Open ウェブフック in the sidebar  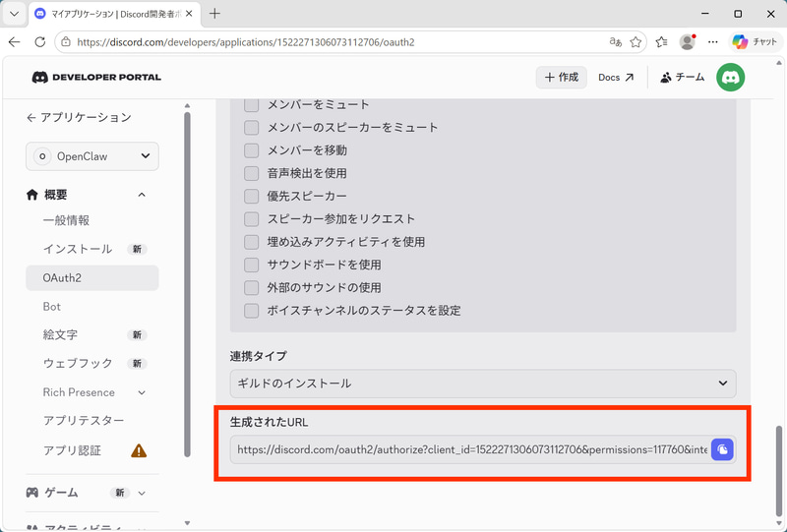pyautogui.click(x=78, y=364)
